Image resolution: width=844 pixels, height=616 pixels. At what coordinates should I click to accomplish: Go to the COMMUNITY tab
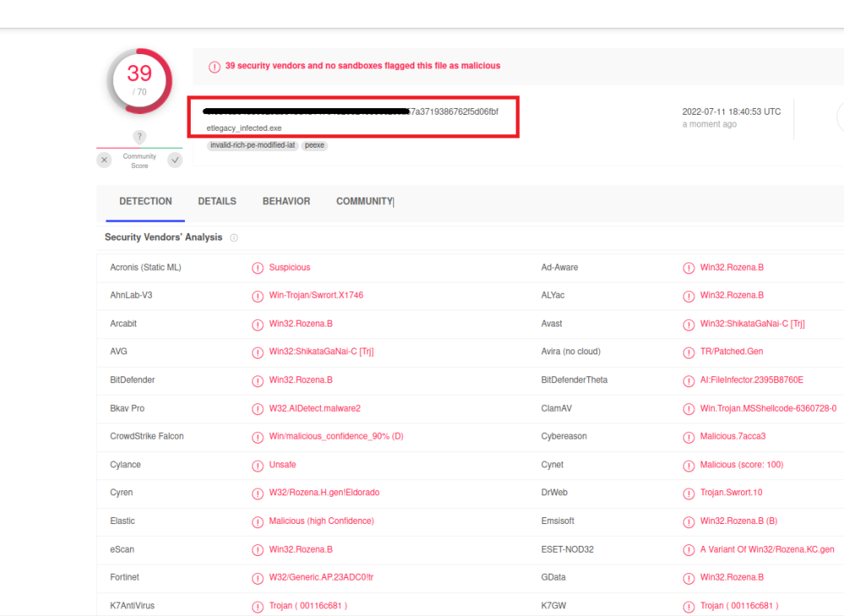365,201
